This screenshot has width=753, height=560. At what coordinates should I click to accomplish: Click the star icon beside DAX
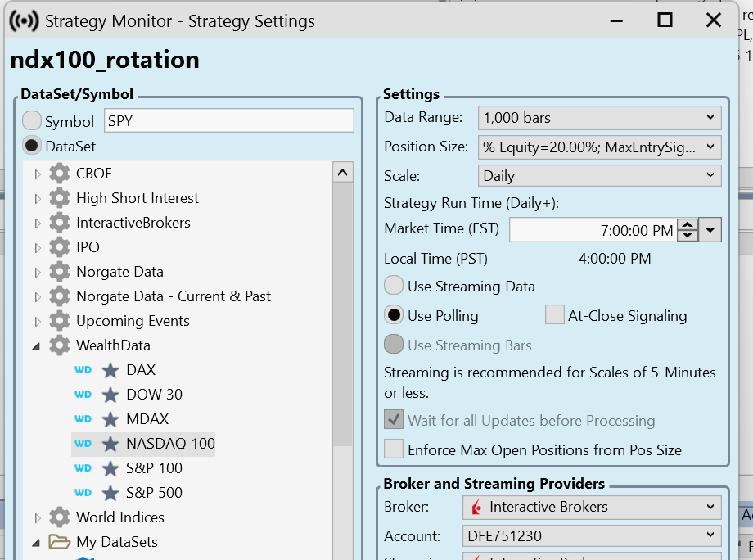[110, 370]
